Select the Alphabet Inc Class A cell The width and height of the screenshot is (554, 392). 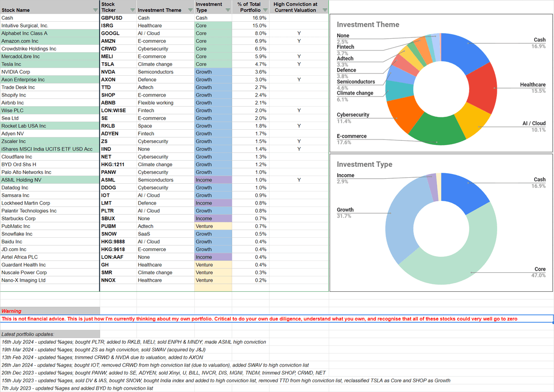[x=50, y=33]
